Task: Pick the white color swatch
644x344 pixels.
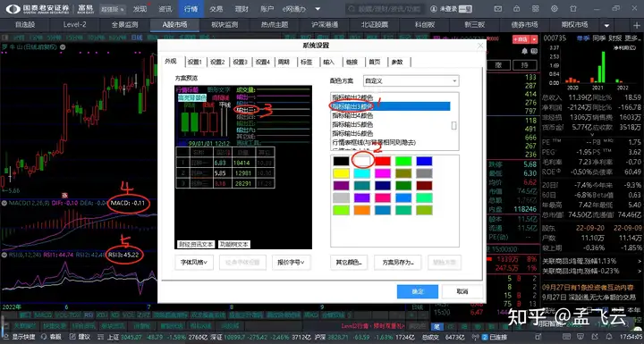Action: click(362, 161)
